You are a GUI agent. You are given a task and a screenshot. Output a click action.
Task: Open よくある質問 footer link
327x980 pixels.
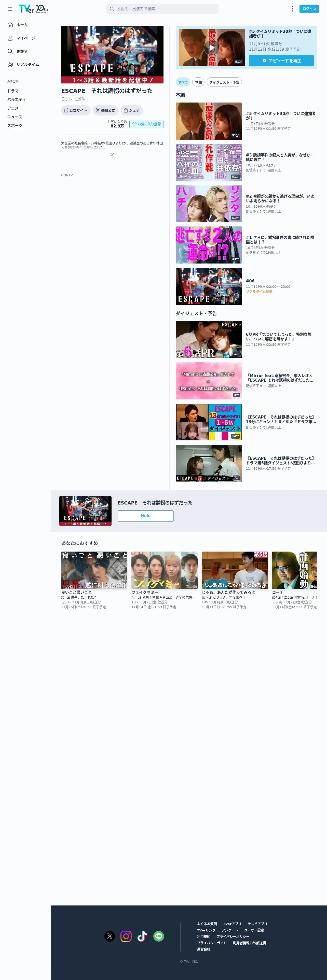207,924
